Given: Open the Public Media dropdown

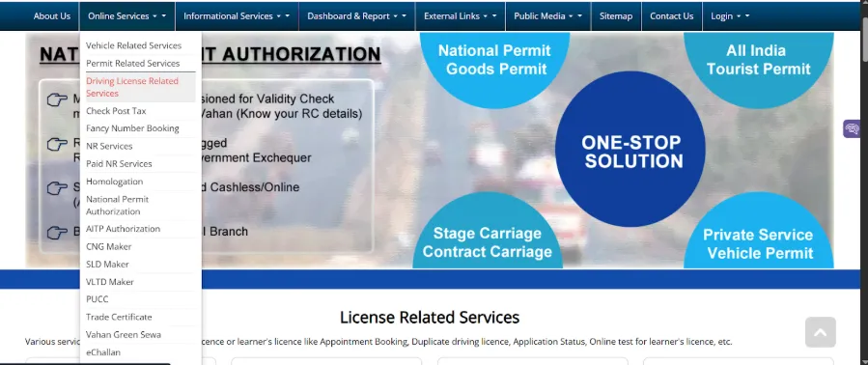Looking at the screenshot, I should (x=548, y=16).
